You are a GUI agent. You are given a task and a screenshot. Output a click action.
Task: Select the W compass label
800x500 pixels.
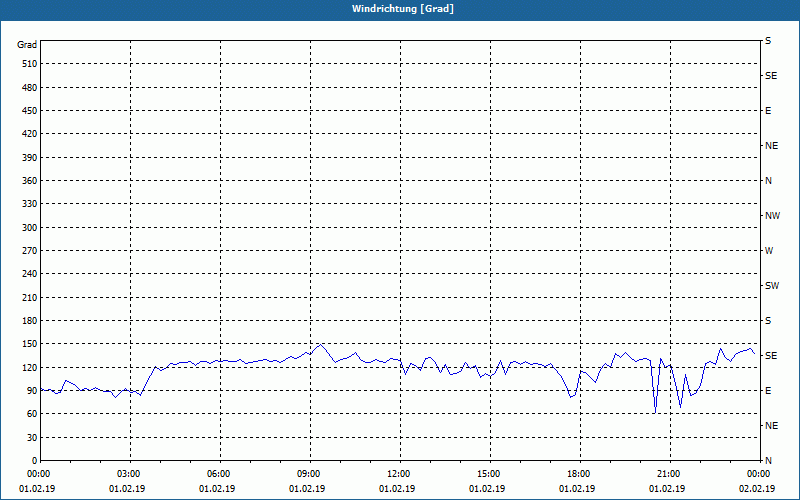click(769, 251)
